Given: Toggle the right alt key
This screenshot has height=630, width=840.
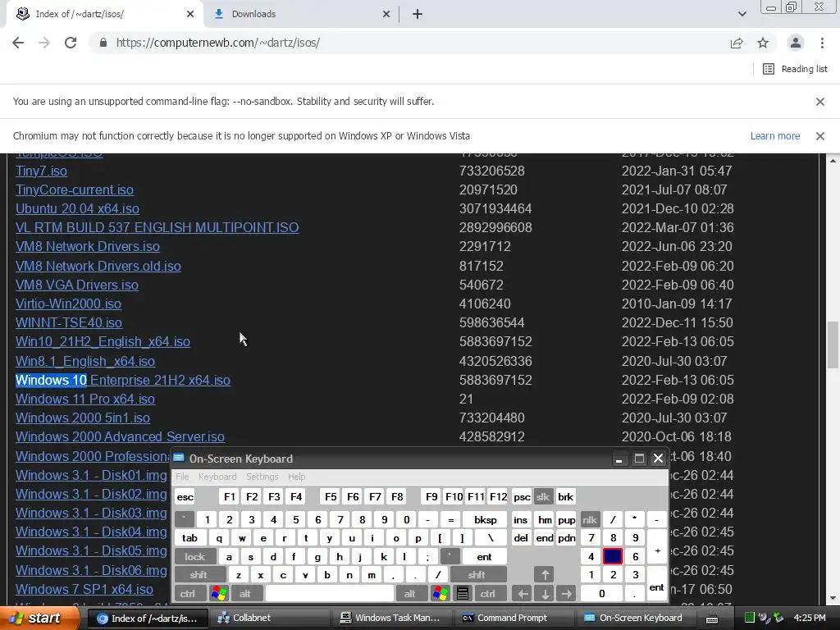Looking at the screenshot, I should (x=410, y=594).
